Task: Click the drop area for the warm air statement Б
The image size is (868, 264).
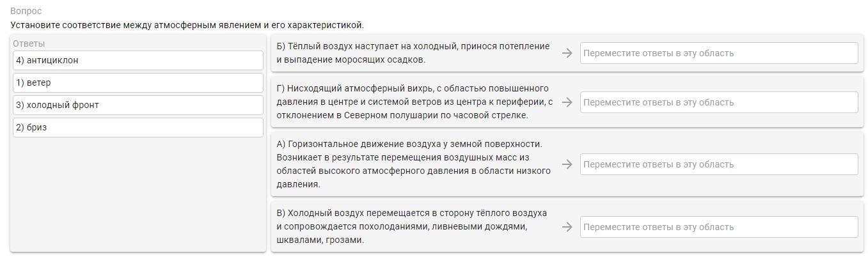Action: tap(719, 53)
